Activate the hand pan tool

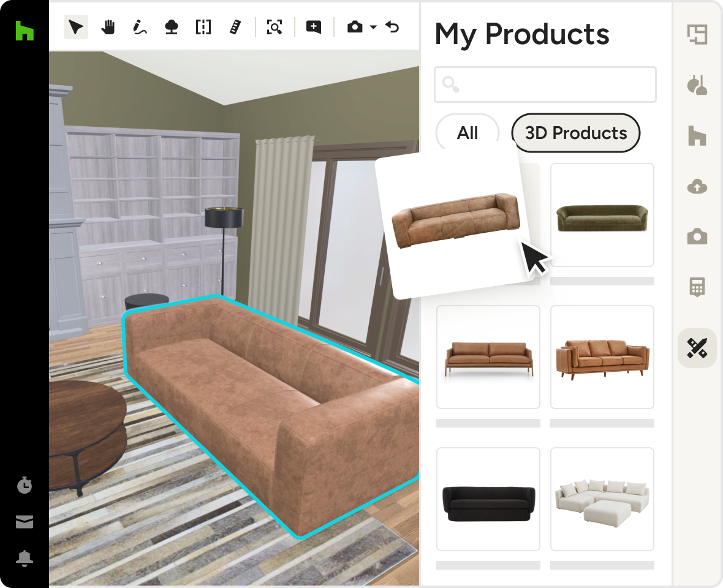tap(108, 27)
